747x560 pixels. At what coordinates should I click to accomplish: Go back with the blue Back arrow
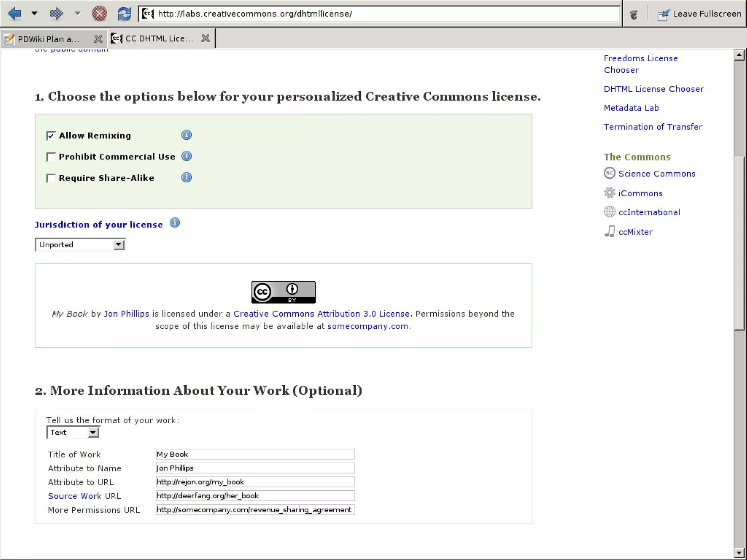pyautogui.click(x=15, y=14)
